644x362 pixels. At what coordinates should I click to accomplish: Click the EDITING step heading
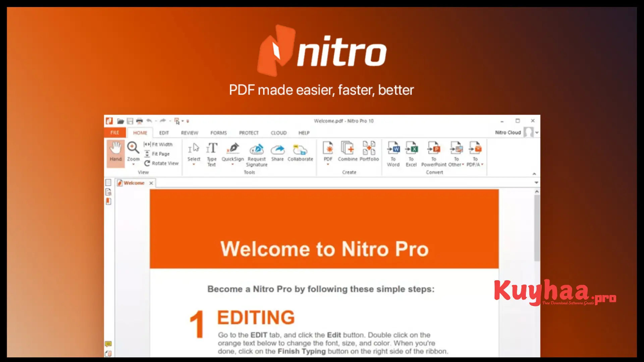(256, 317)
